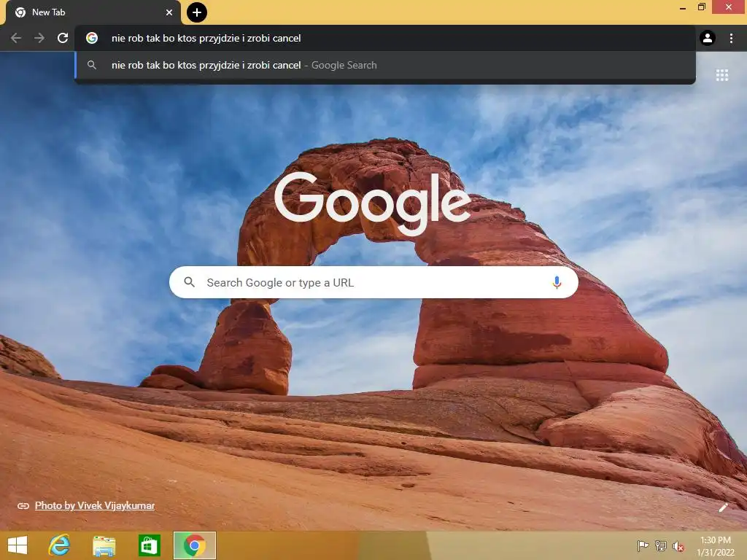Customize this page with the pencil icon
This screenshot has height=560, width=747.
[723, 507]
